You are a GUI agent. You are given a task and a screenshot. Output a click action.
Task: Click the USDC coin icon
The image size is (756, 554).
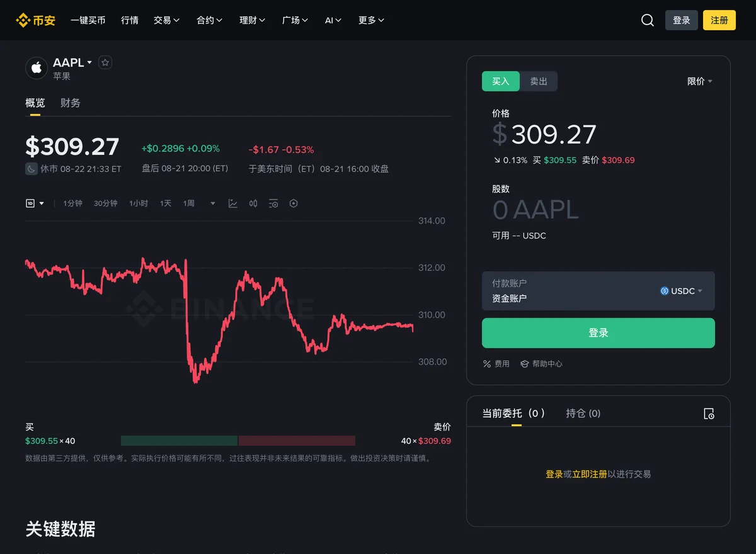coord(664,291)
